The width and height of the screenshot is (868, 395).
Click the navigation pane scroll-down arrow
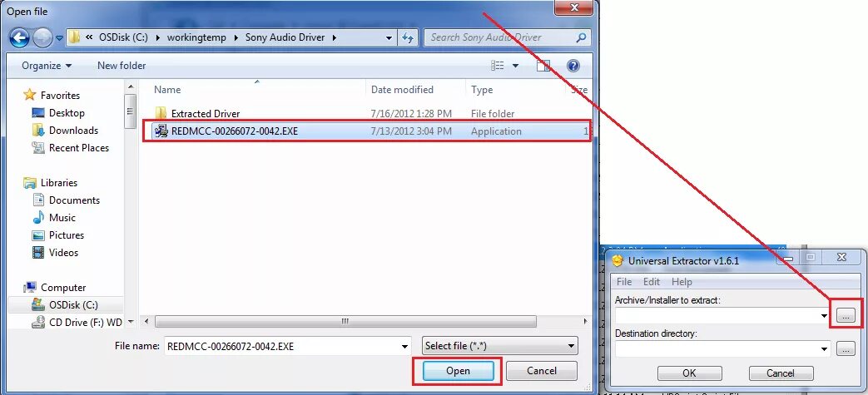tap(131, 322)
